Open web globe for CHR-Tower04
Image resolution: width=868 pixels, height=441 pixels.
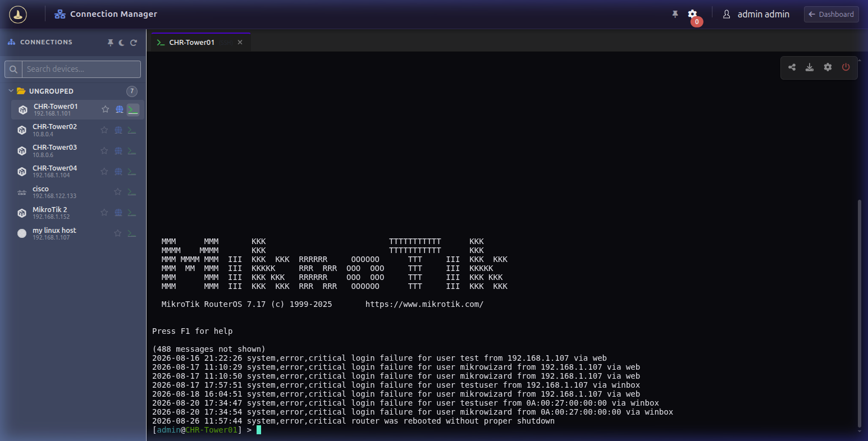point(118,172)
